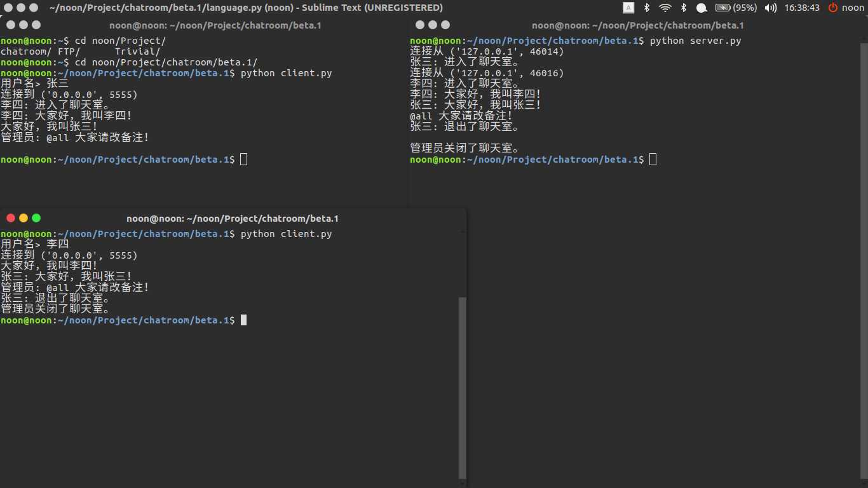The width and height of the screenshot is (868, 488).
Task: Click '@all 大家请改备注!' in the server terminal
Action: tap(461, 116)
